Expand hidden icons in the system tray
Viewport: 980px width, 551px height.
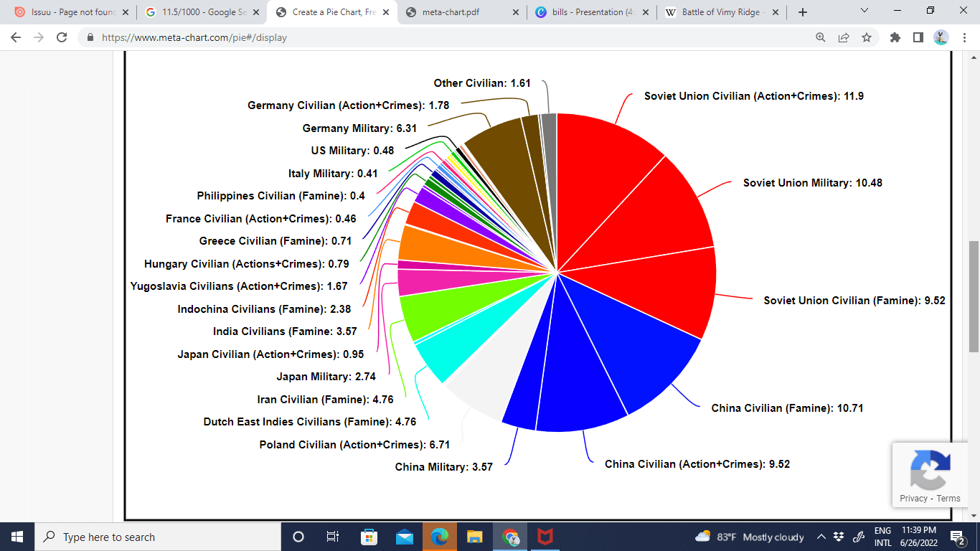[821, 536]
